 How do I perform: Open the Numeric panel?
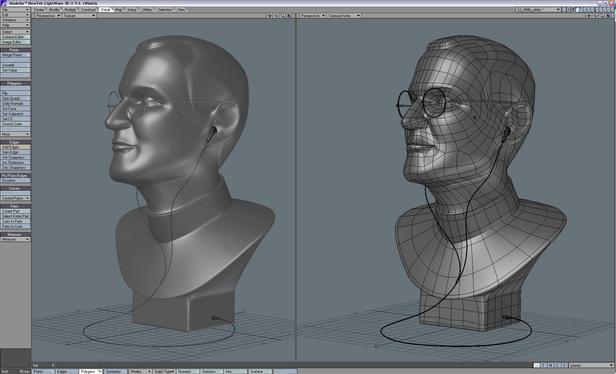coord(188,371)
